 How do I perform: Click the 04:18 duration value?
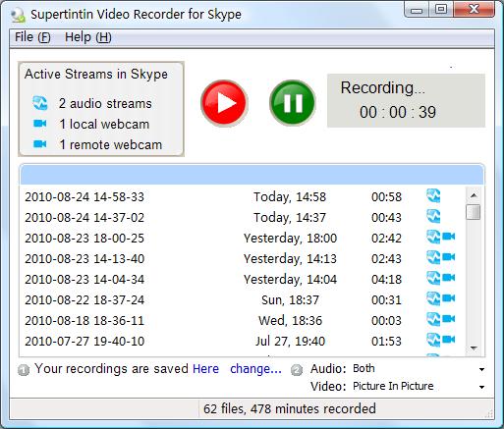[x=386, y=280]
